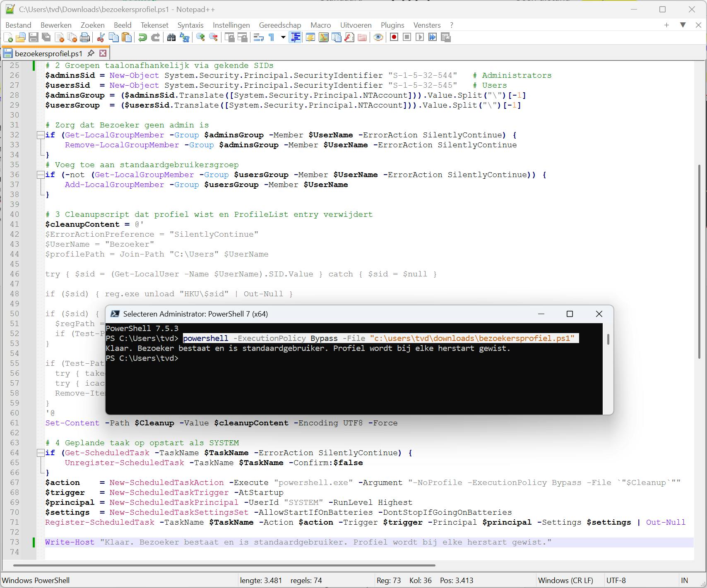Click the New file toolbar icon
707x588 pixels.
point(8,38)
